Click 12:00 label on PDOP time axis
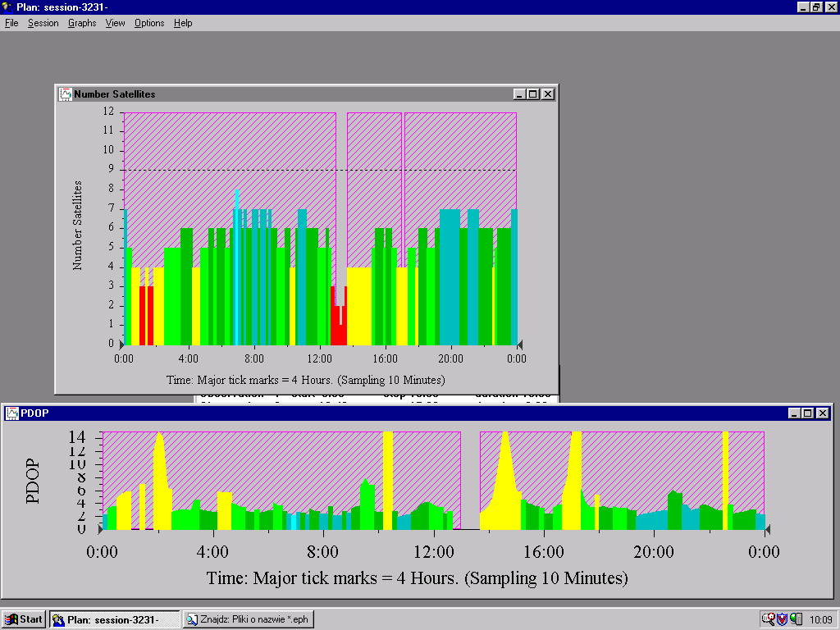 (x=433, y=552)
